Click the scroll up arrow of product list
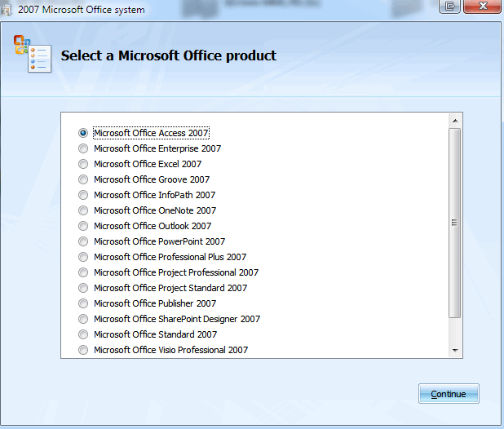The image size is (504, 429). [x=455, y=121]
